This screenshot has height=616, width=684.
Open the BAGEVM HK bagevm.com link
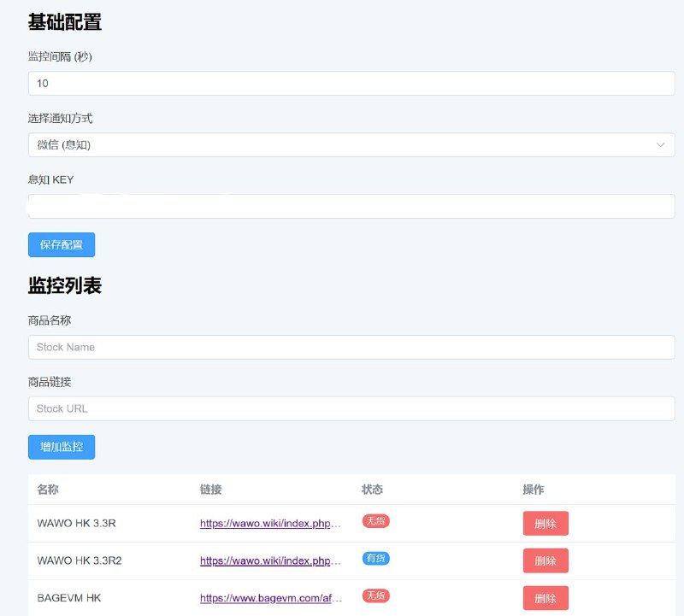[268, 597]
